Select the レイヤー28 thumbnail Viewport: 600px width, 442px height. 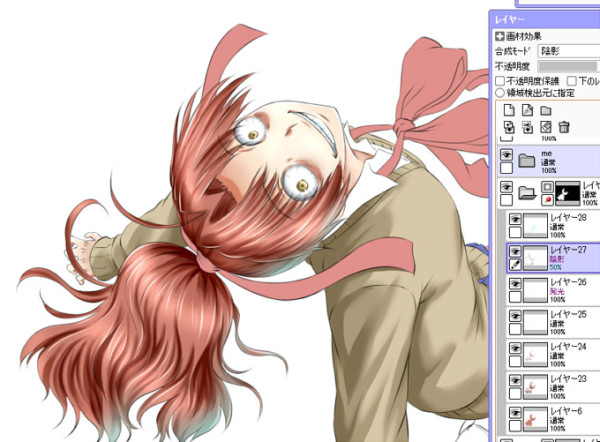(x=535, y=226)
